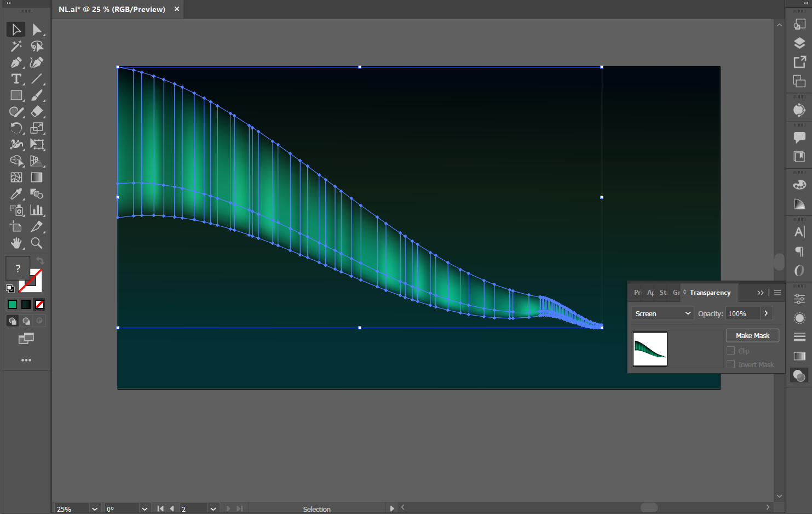
Task: Pick the Zoom magnifier tool
Action: (37, 243)
